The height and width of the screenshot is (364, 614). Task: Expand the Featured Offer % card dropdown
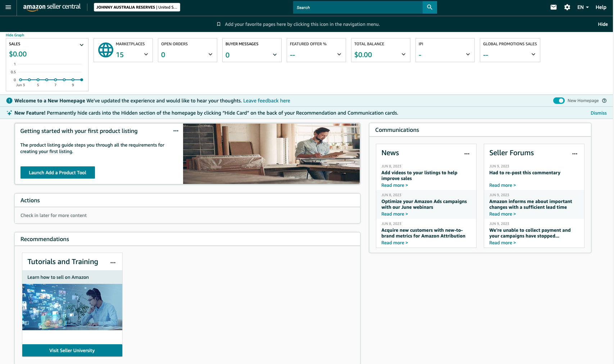(x=339, y=54)
